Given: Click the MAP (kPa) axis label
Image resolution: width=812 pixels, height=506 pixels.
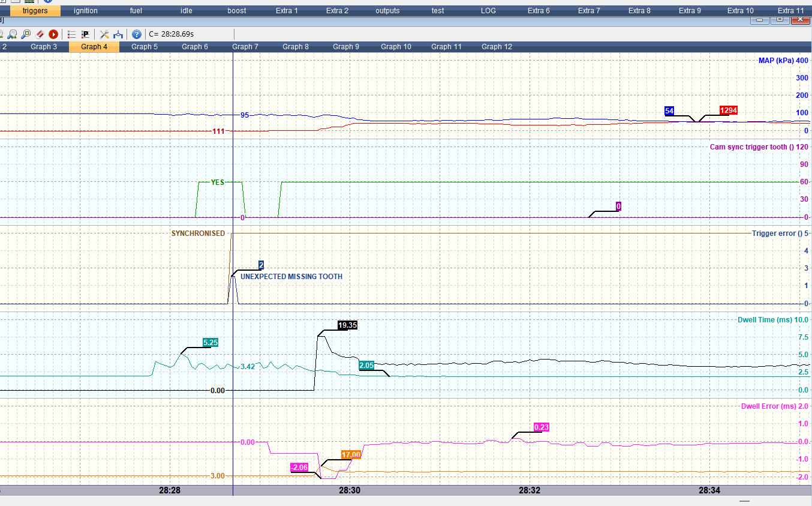Looking at the screenshot, I should tap(775, 60).
